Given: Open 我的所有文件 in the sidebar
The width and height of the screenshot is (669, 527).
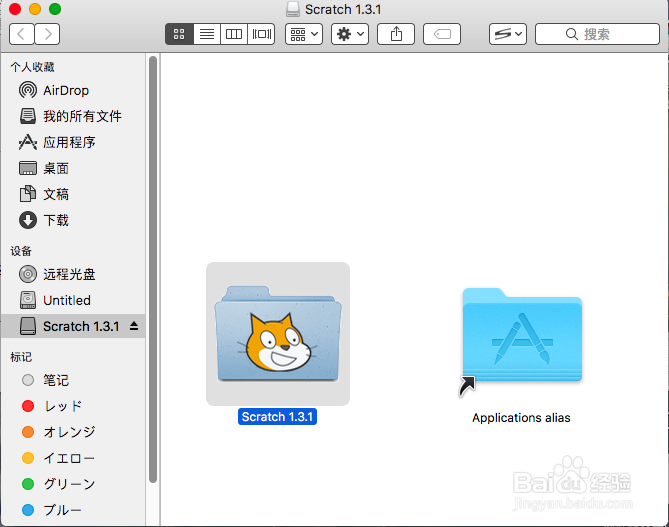Looking at the screenshot, I should (x=73, y=116).
